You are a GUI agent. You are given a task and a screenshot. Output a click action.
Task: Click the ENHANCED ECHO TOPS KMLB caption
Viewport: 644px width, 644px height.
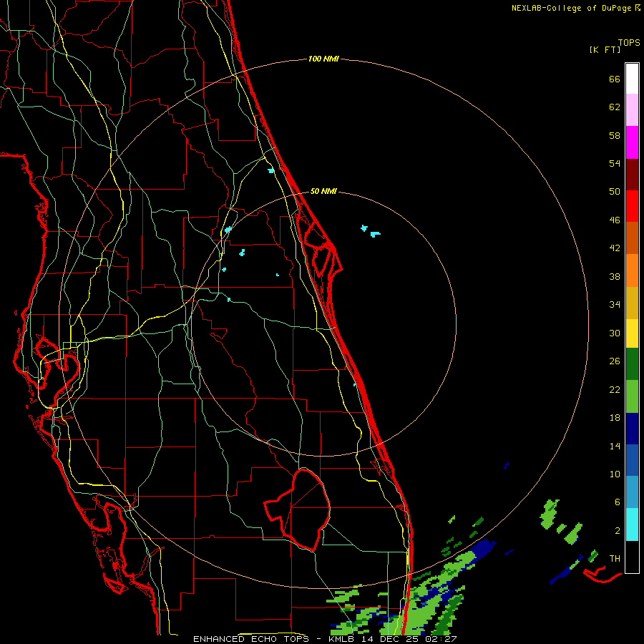tap(325, 639)
